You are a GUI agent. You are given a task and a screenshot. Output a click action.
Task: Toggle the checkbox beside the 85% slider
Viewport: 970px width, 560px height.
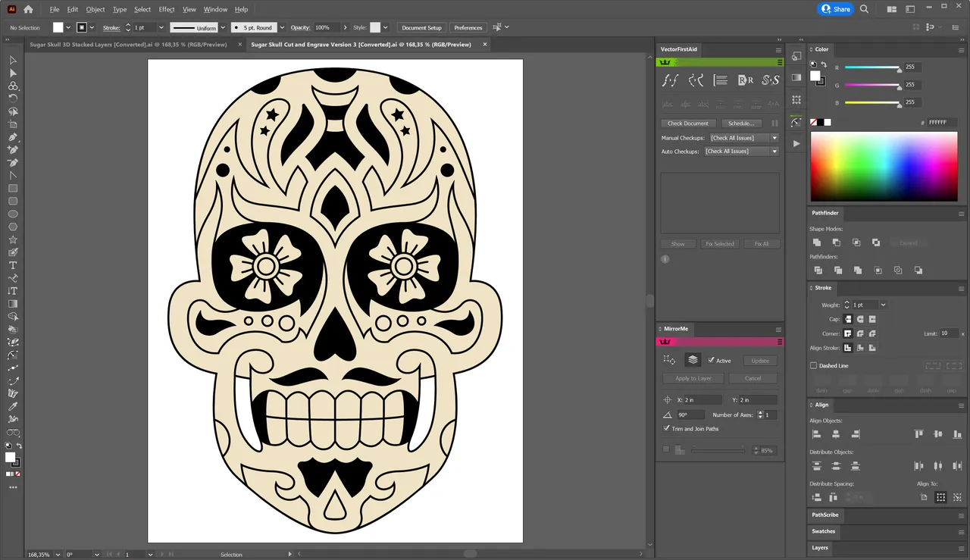[x=666, y=449]
